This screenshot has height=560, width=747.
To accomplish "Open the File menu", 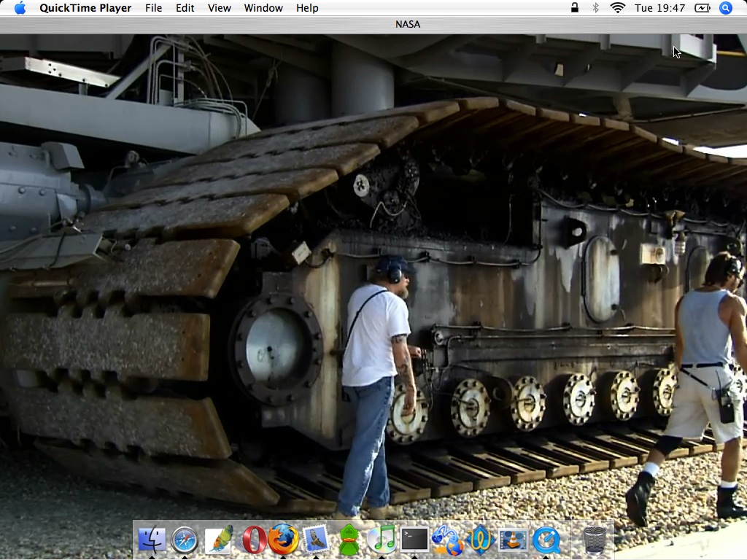I will 153,8.
